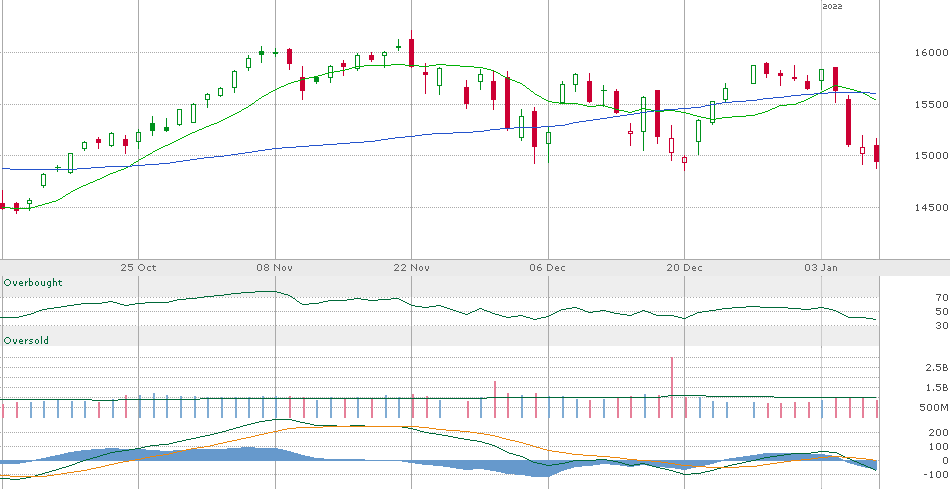Select the 22 Nov date label
This screenshot has height=489, width=950.
tap(411, 267)
